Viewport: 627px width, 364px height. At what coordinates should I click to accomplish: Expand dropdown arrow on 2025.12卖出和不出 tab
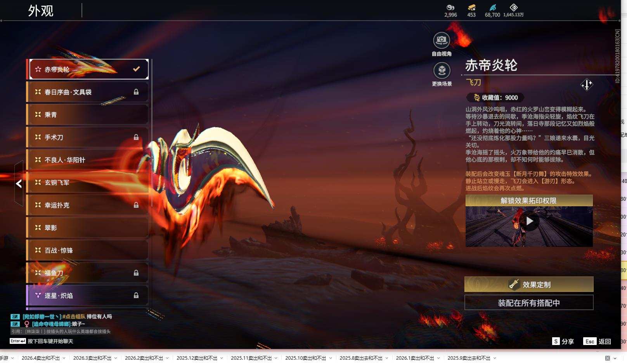[222, 358]
